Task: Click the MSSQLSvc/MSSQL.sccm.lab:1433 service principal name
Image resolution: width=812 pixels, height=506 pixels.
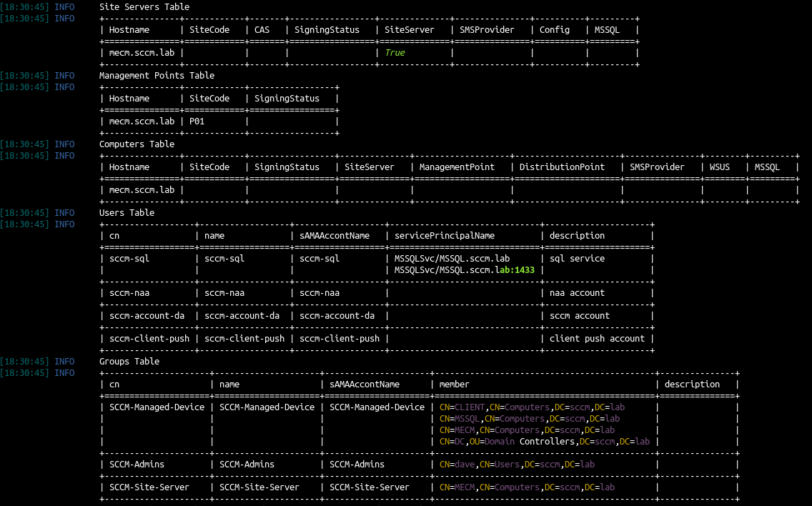Action: pos(462,269)
